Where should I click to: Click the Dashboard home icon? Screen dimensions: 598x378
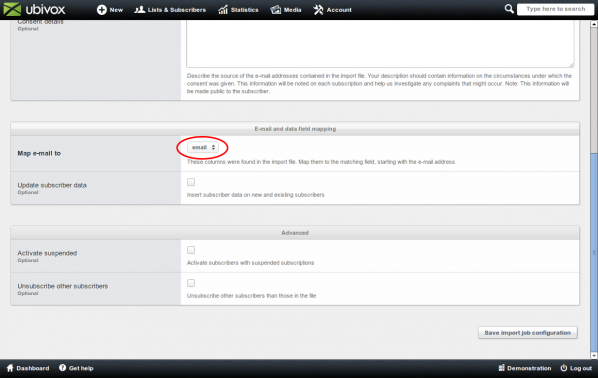(10, 368)
